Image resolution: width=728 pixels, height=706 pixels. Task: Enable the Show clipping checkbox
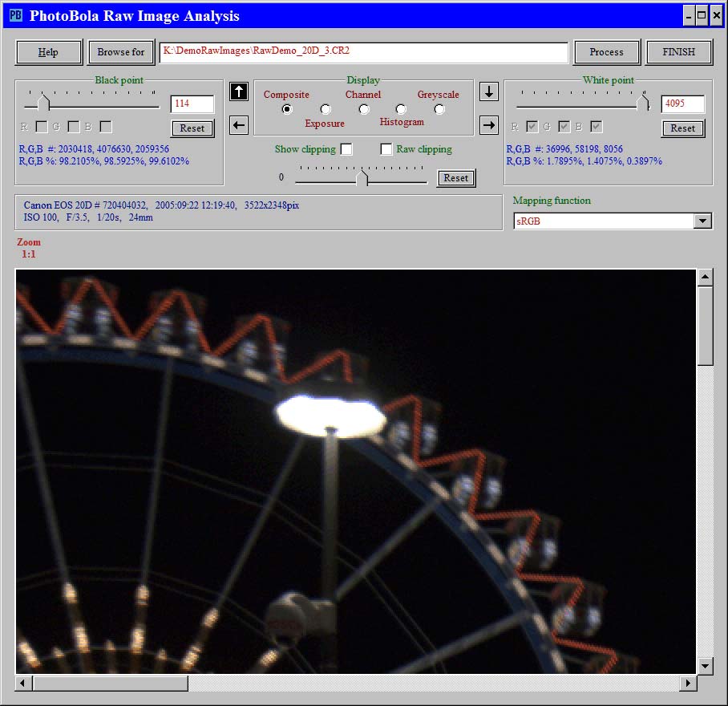click(346, 149)
